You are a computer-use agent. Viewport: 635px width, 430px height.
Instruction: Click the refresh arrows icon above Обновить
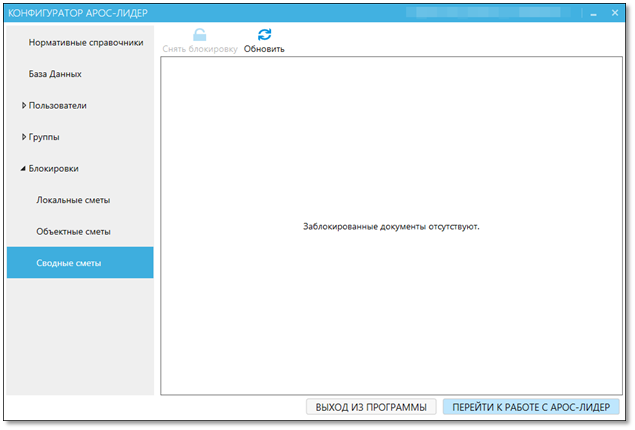tap(264, 34)
